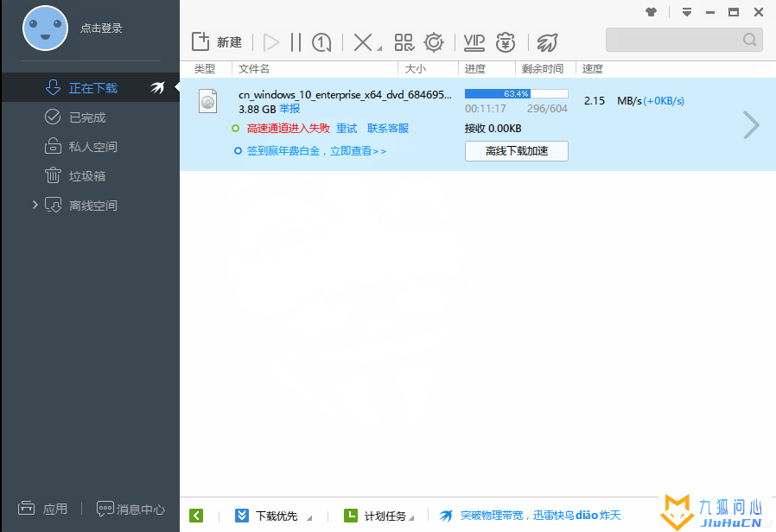Expand task details right chevron arrow

751,124
